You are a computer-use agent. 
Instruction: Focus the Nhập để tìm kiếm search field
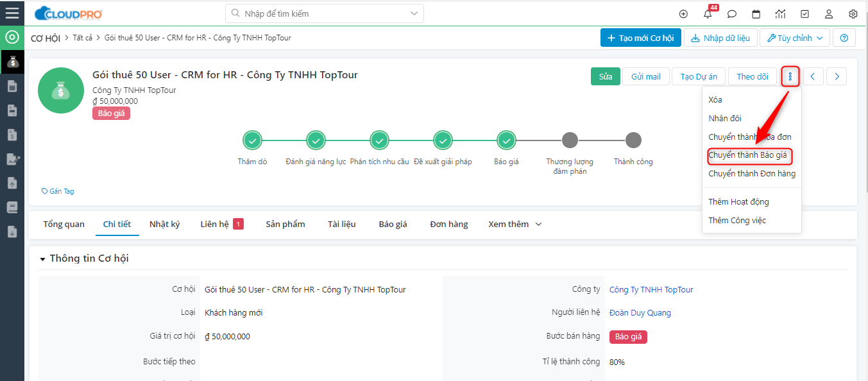(325, 13)
